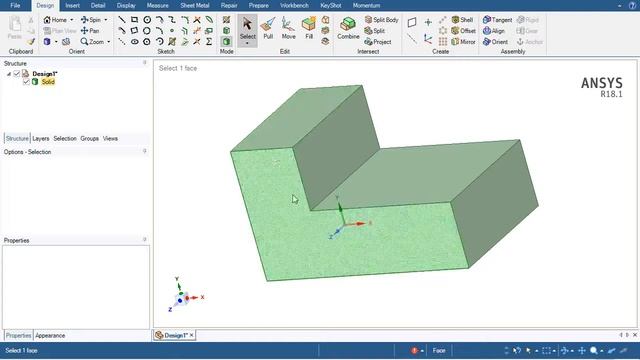Open the Groups panel tab
The height and width of the screenshot is (360, 640).
pyautogui.click(x=89, y=138)
